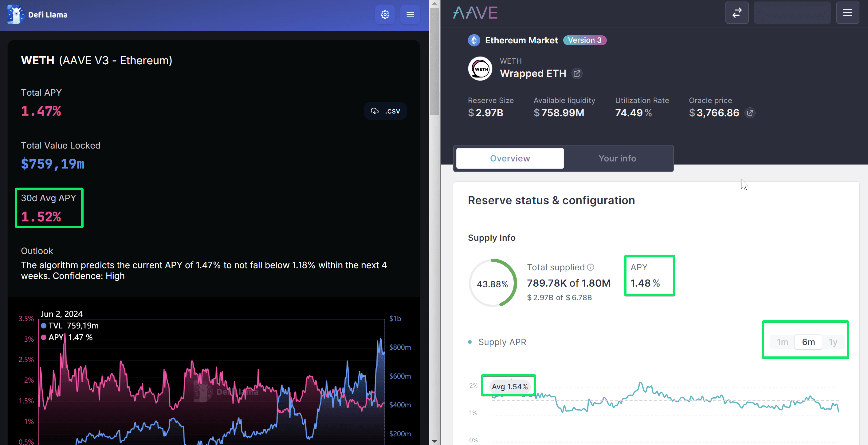Screen dimensions: 868x445
Task: Click the Reserve Size value $2.97B
Action: (485, 113)
